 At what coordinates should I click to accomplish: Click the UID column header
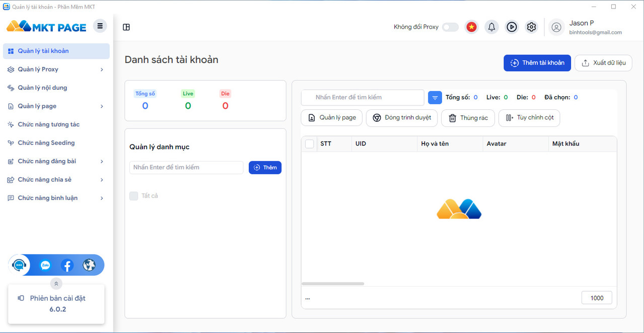384,144
